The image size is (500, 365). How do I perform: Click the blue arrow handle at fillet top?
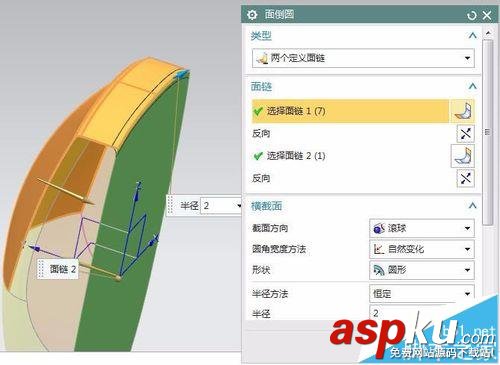tap(183, 74)
